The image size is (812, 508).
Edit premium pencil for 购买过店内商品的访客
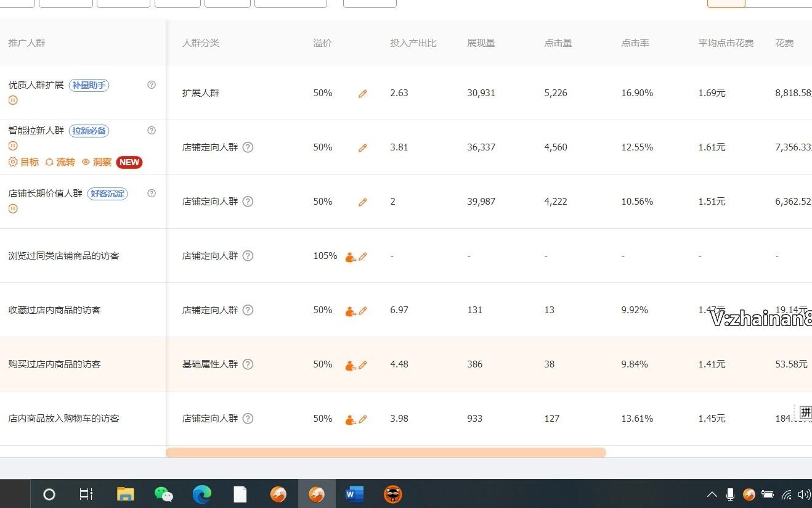363,365
